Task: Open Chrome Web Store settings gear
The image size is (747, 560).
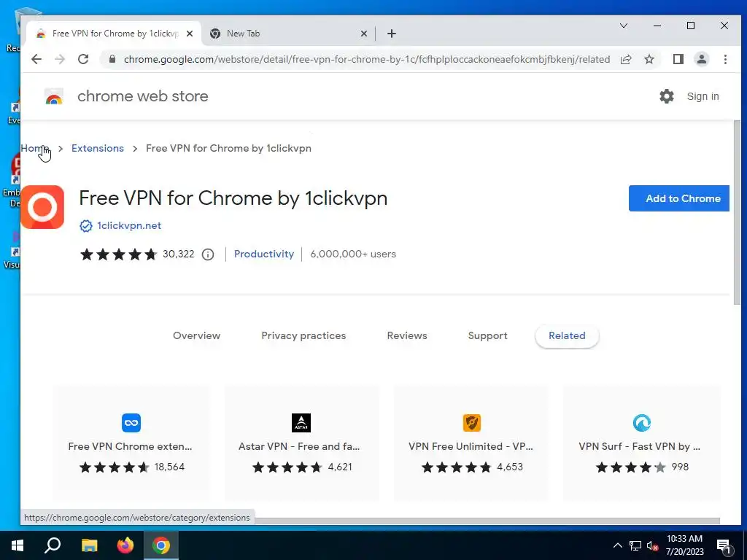Action: tap(667, 96)
